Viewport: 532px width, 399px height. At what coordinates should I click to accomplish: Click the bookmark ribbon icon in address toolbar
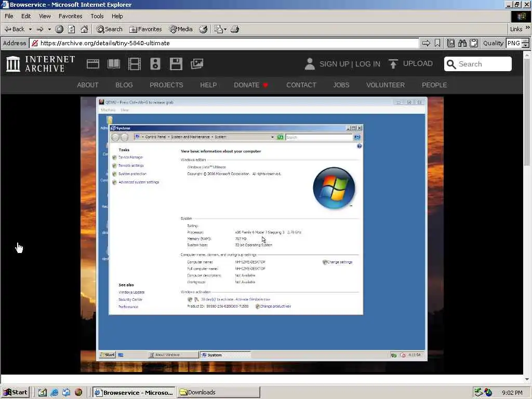pos(437,43)
